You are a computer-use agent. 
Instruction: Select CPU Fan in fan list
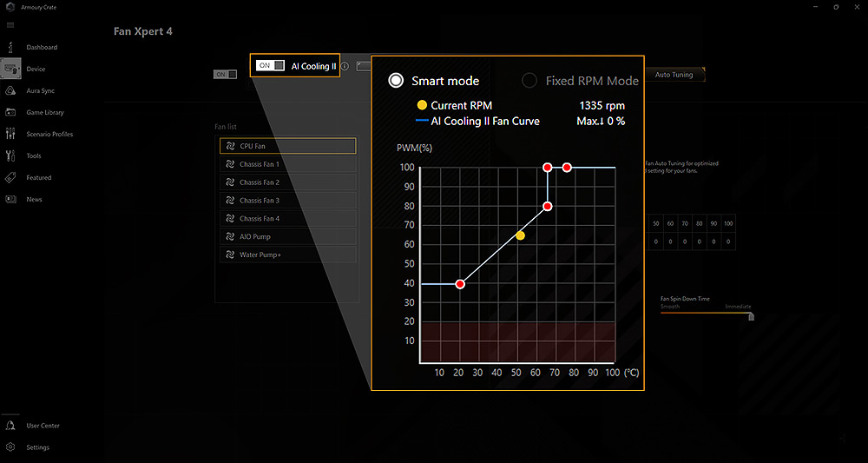pos(288,146)
